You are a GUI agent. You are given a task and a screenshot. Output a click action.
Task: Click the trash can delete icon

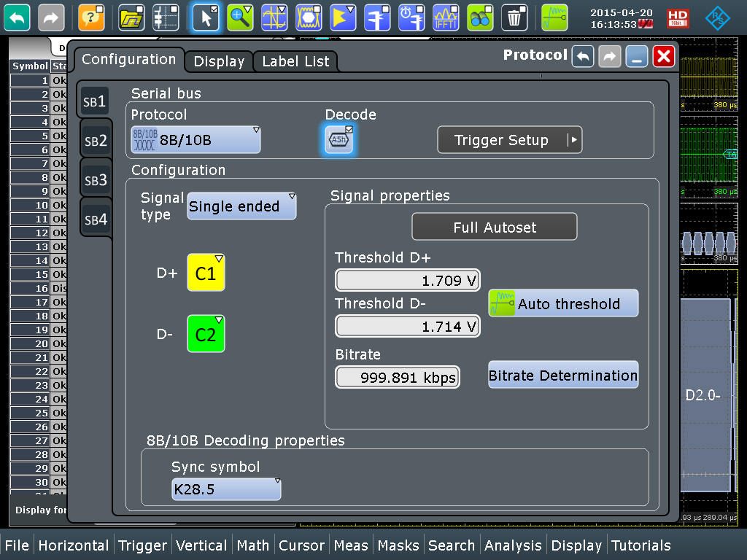click(x=515, y=17)
